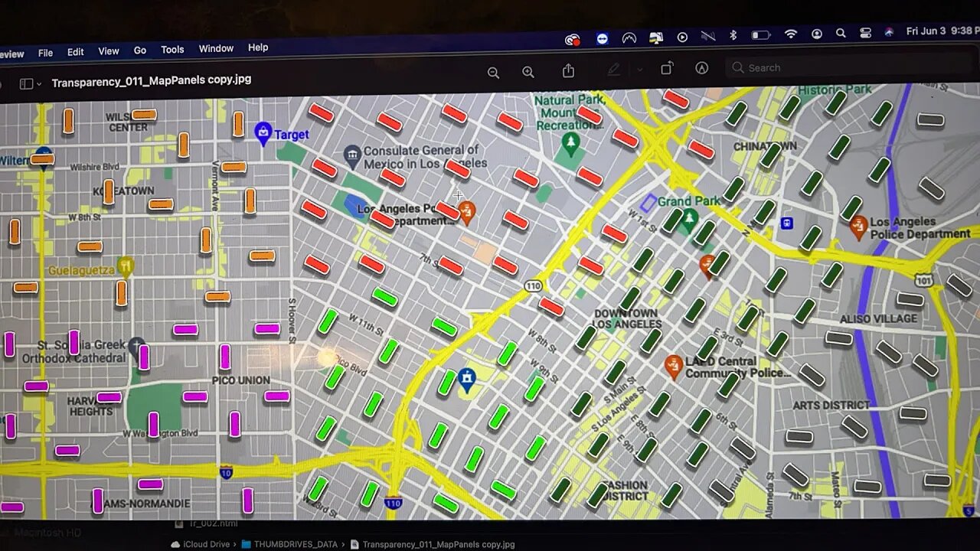Open the Window menu
The image size is (980, 551).
(x=216, y=48)
